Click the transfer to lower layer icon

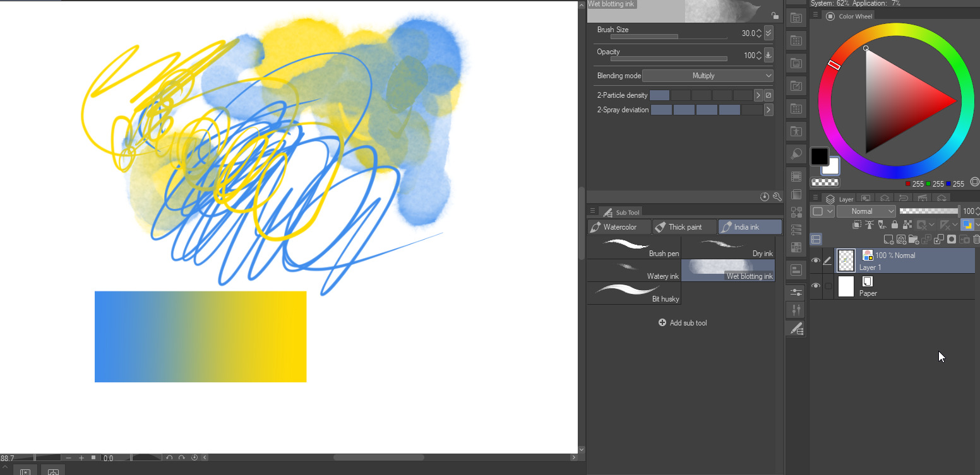(927, 240)
